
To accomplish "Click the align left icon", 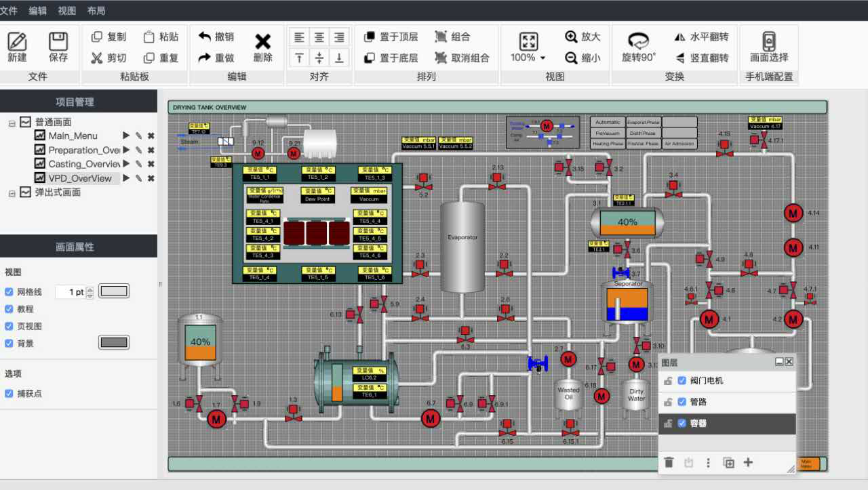I will (x=299, y=37).
